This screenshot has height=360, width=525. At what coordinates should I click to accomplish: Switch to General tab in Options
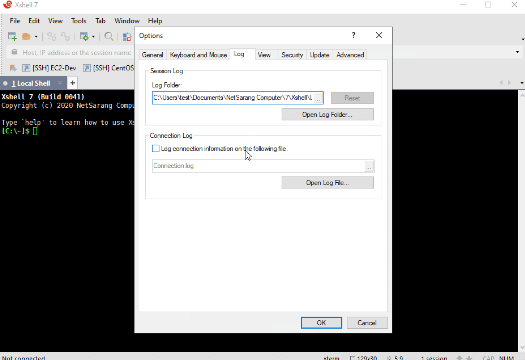tap(152, 55)
